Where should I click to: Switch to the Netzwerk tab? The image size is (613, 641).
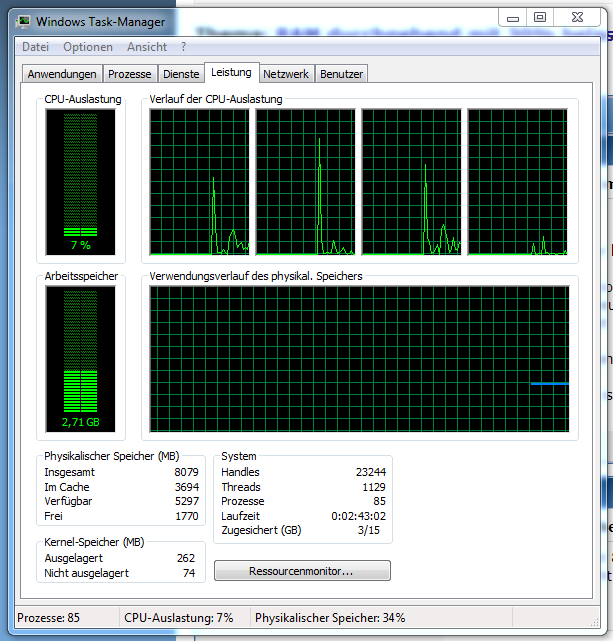click(286, 74)
